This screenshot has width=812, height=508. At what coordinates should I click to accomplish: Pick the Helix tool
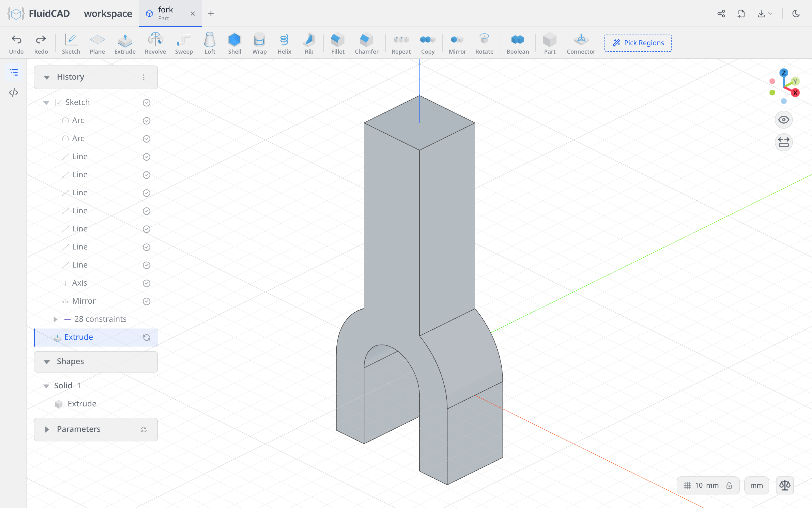pyautogui.click(x=284, y=43)
